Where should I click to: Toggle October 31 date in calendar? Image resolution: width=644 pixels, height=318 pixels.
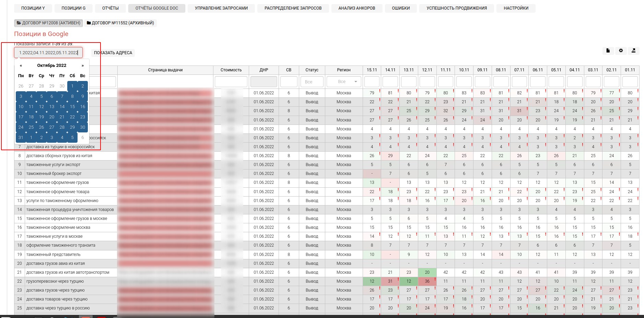click(21, 138)
